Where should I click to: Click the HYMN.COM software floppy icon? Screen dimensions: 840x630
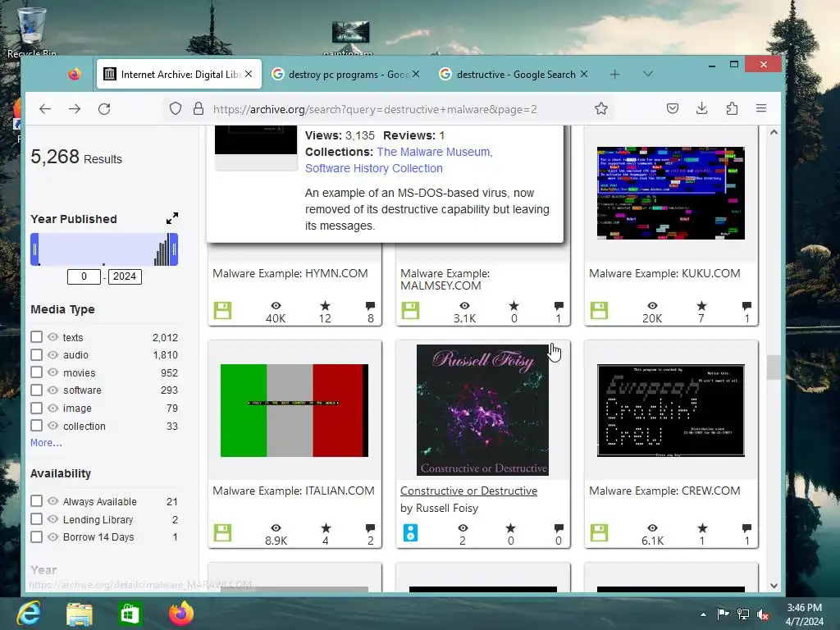[x=222, y=311]
